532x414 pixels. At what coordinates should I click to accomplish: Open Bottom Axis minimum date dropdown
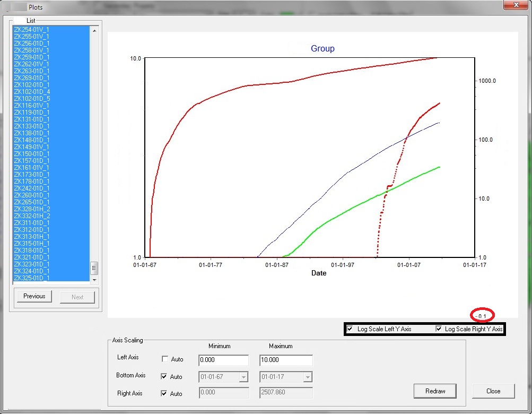243,377
